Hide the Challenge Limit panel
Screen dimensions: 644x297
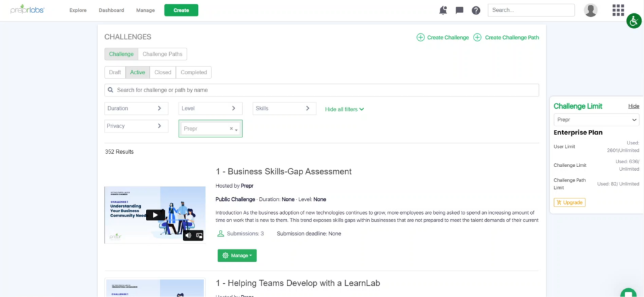click(634, 106)
